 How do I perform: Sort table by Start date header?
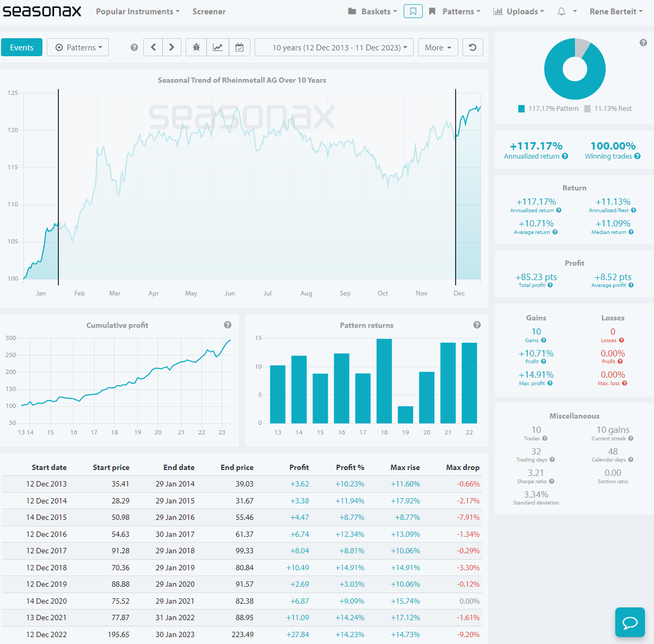(x=49, y=467)
